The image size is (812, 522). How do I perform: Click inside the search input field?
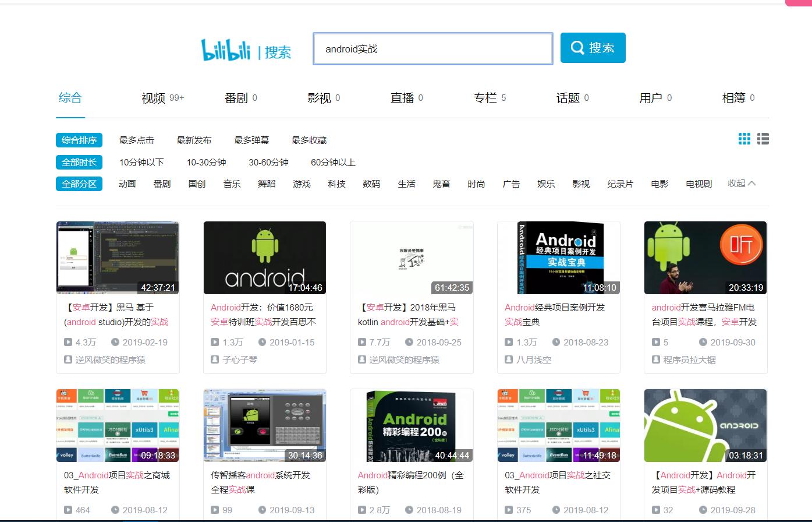432,48
